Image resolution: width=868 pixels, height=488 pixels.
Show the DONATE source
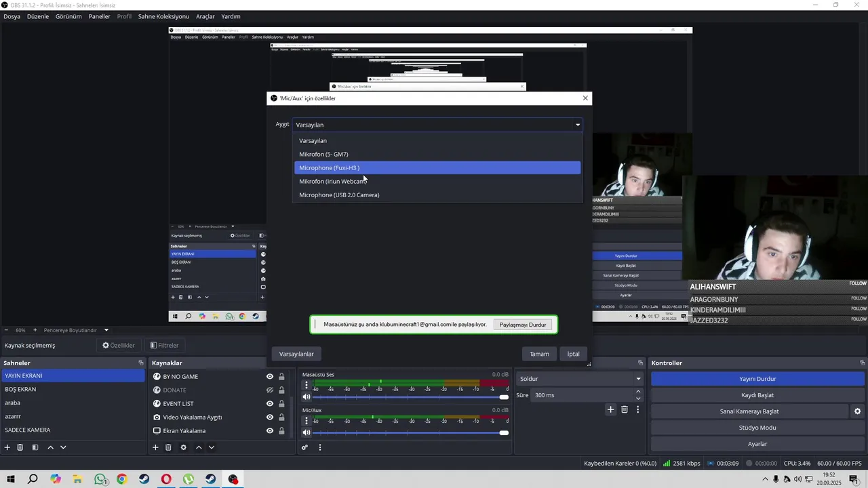point(270,390)
